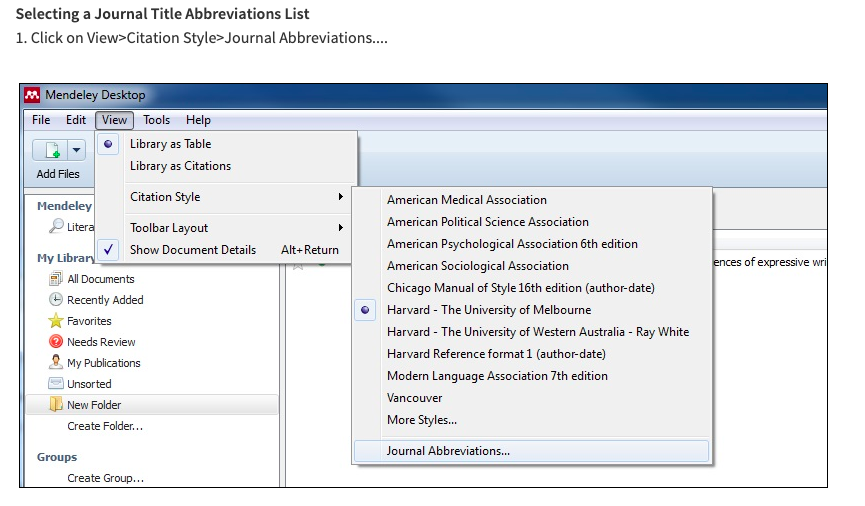Screen dimensions: 865x506
Task: Choose Modern Language Association 7th edition
Action: (498, 376)
